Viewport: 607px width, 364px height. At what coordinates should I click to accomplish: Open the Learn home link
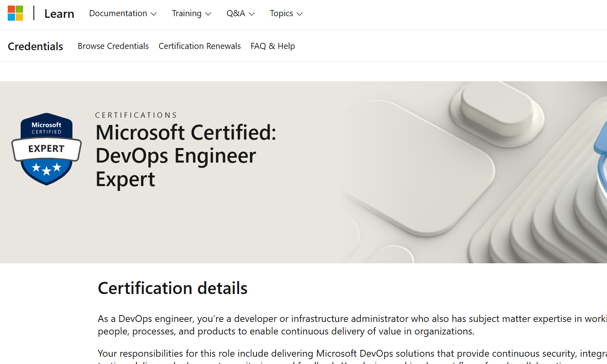[59, 14]
